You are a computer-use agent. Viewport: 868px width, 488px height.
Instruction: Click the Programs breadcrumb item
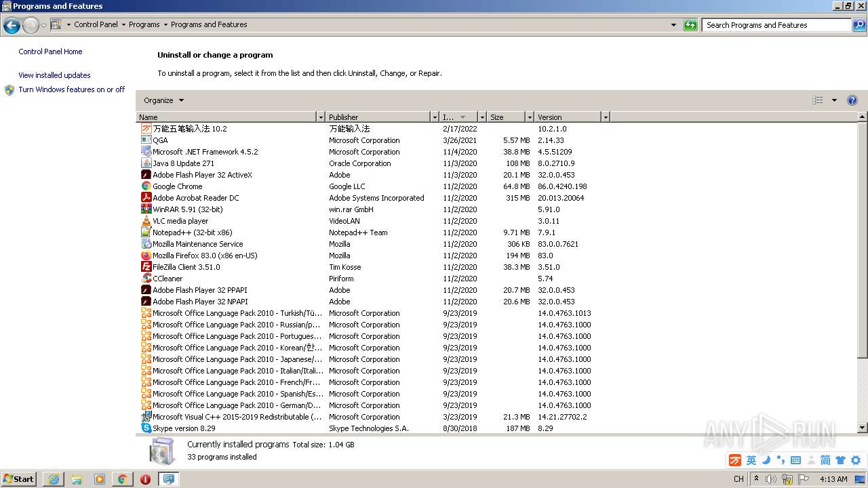coord(144,24)
